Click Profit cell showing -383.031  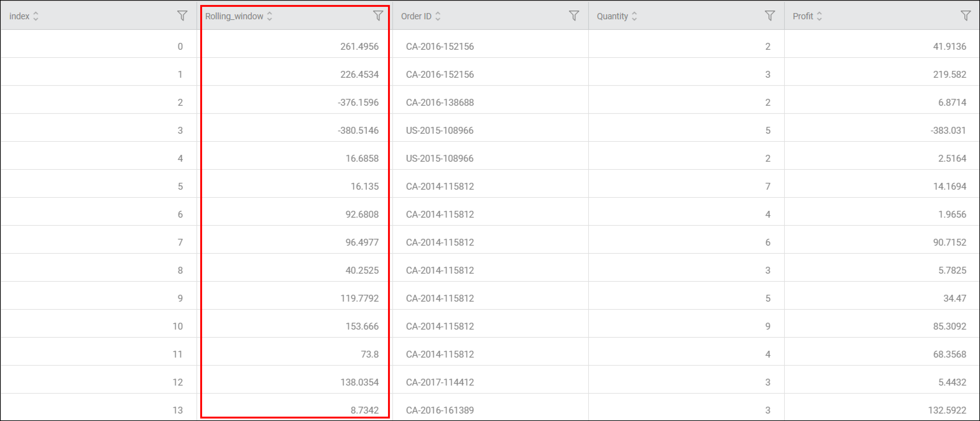coord(948,131)
